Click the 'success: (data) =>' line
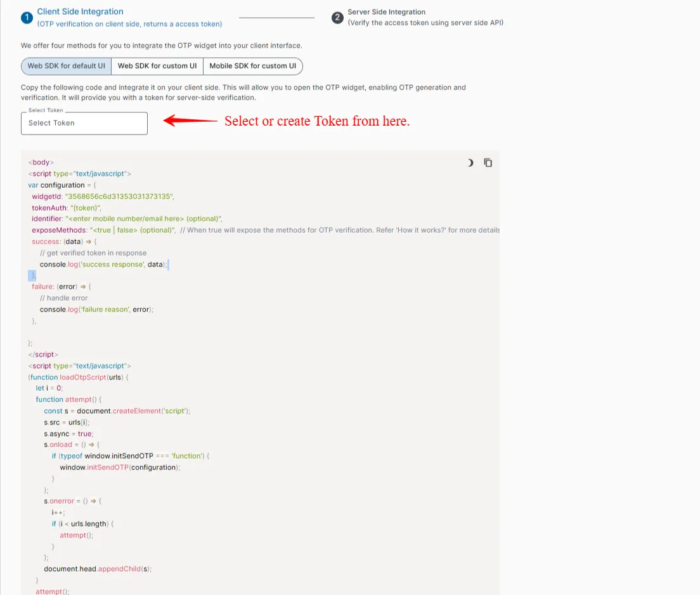The width and height of the screenshot is (700, 595). [64, 242]
